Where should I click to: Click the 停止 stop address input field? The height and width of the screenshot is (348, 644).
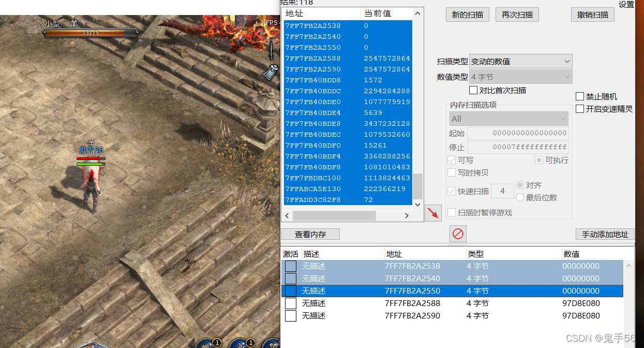(518, 147)
